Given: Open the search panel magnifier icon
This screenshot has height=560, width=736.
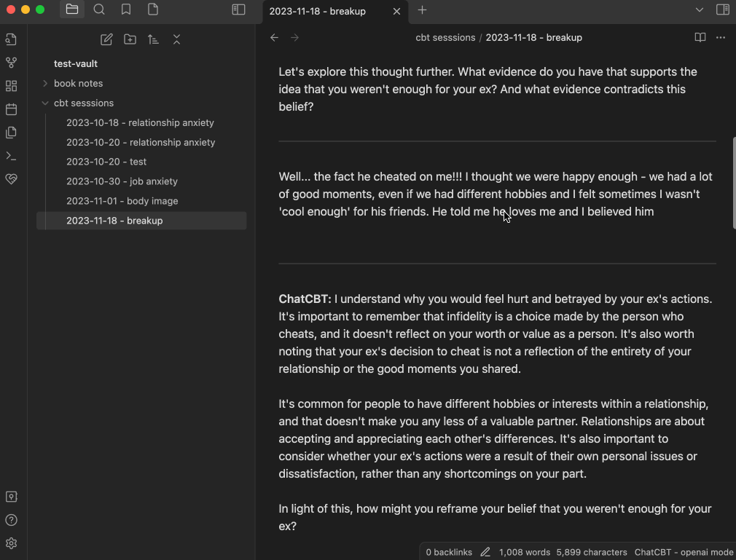Looking at the screenshot, I should tap(99, 9).
